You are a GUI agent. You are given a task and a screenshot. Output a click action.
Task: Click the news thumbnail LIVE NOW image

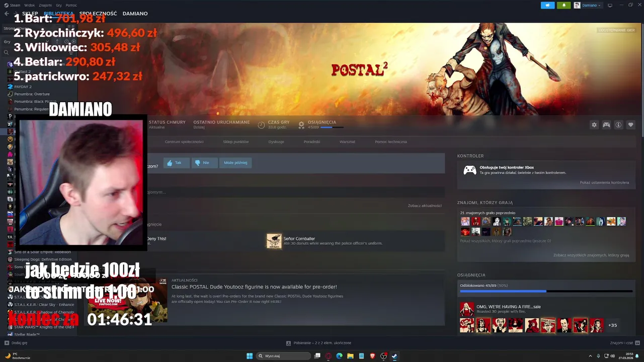127,300
